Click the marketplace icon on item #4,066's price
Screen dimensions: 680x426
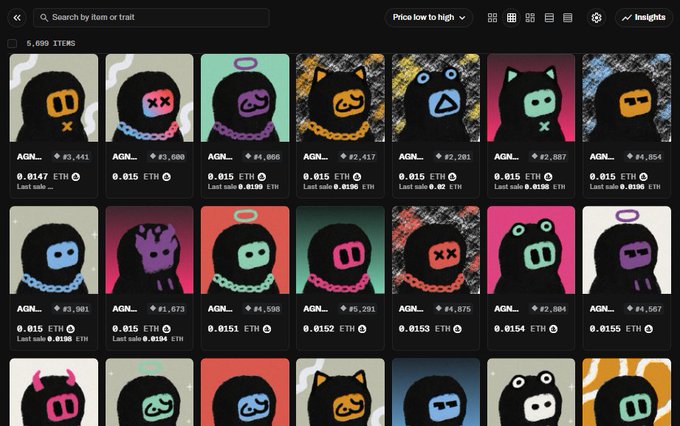pos(262,177)
